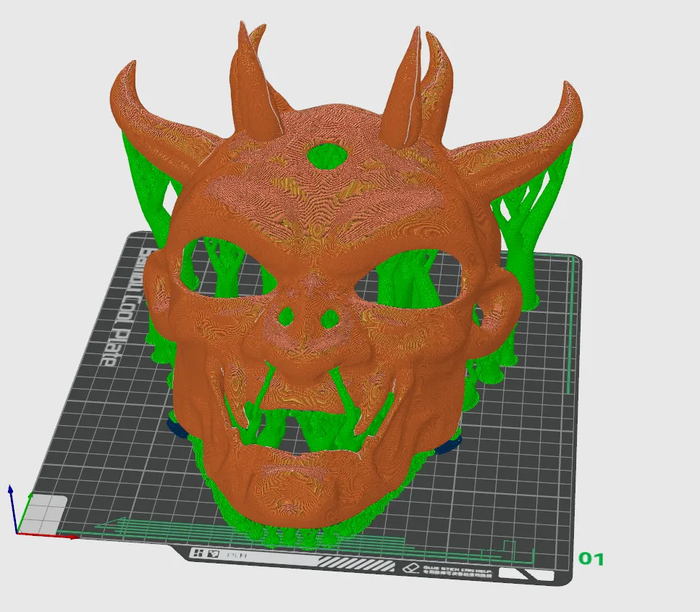Click the Glue Stick Can Help text

[x=458, y=571]
